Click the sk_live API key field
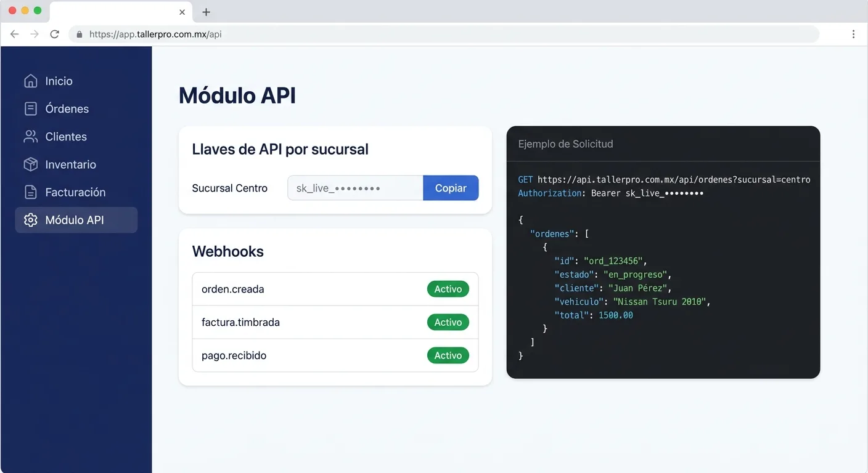Viewport: 868px width, 473px height. [x=356, y=188]
